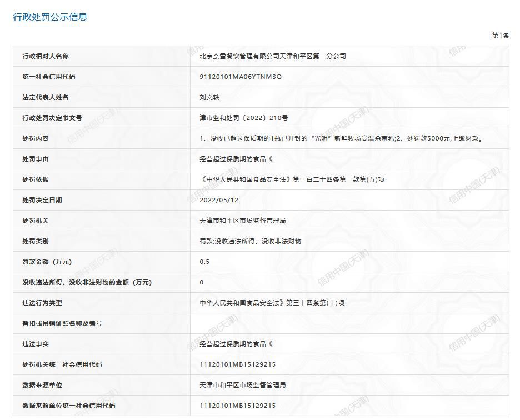Select 11120101MB15129215 in 数据来源单位统一社会信用代码 row
Viewport: 520px width, 420px height.
[237, 406]
